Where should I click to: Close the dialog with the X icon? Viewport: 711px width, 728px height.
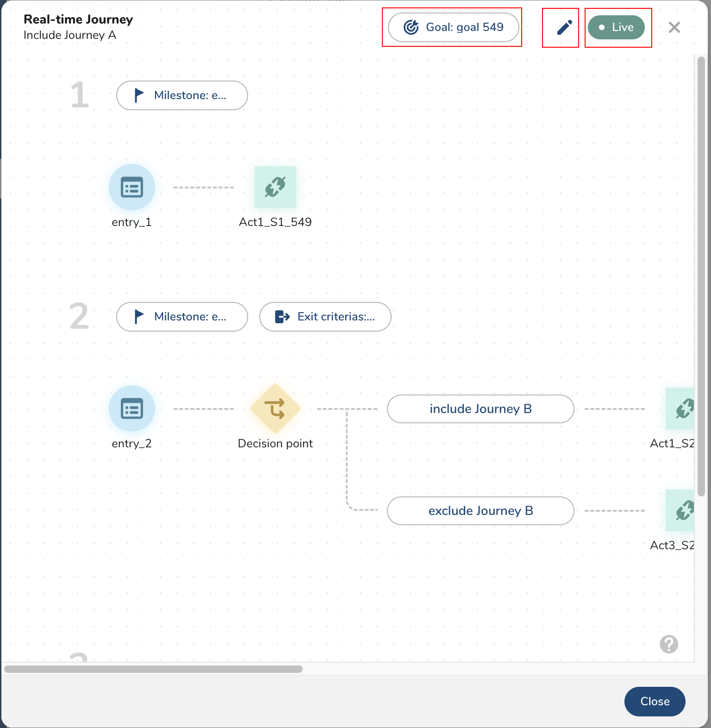[674, 27]
